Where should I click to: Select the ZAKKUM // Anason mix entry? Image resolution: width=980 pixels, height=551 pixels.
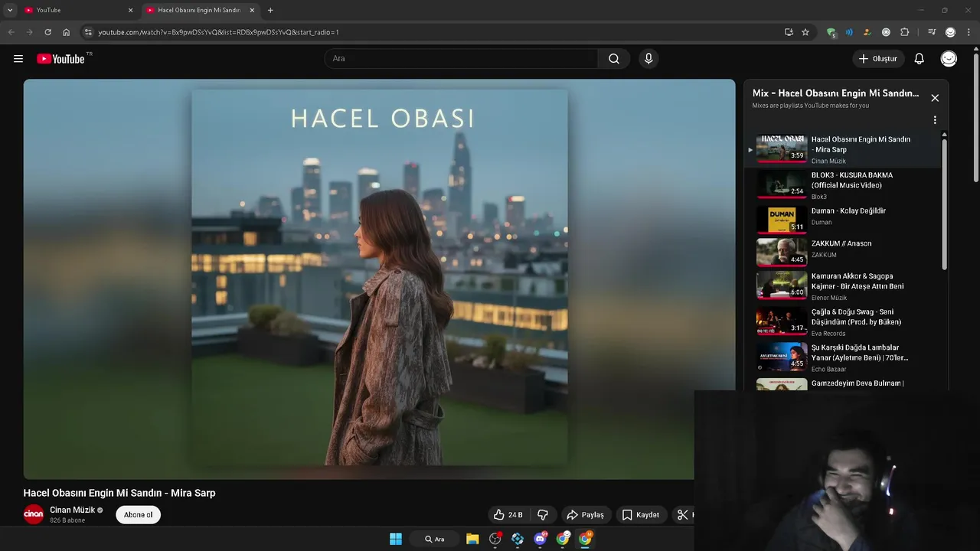[841, 252]
